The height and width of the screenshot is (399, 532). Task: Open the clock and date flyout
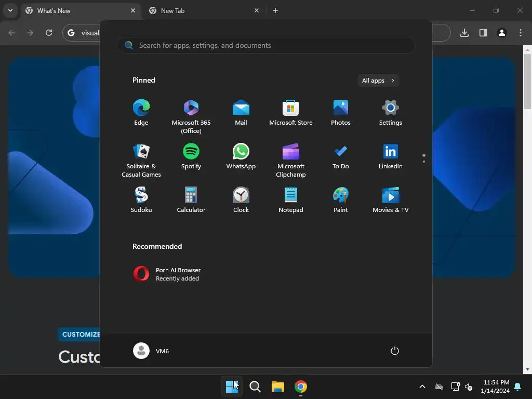pos(495,387)
